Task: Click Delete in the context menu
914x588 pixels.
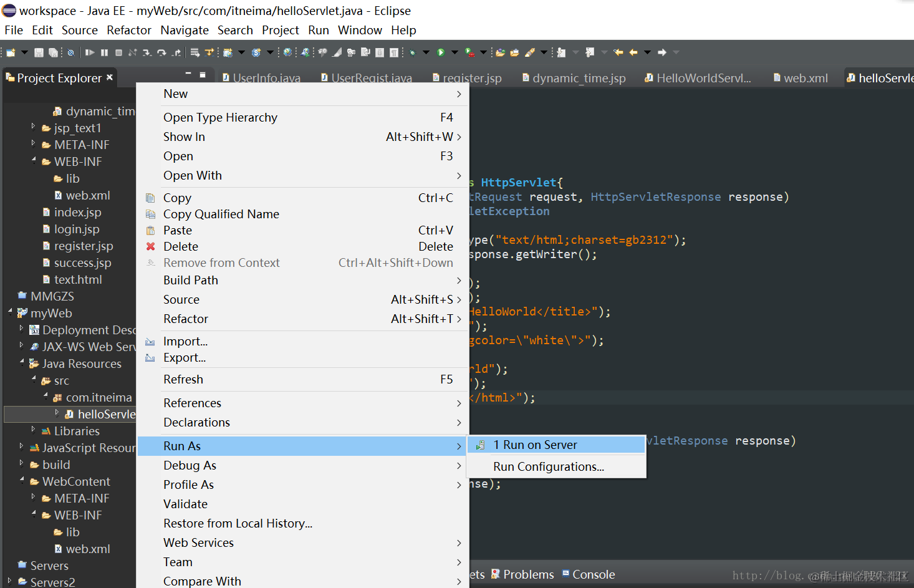Action: click(x=303, y=246)
